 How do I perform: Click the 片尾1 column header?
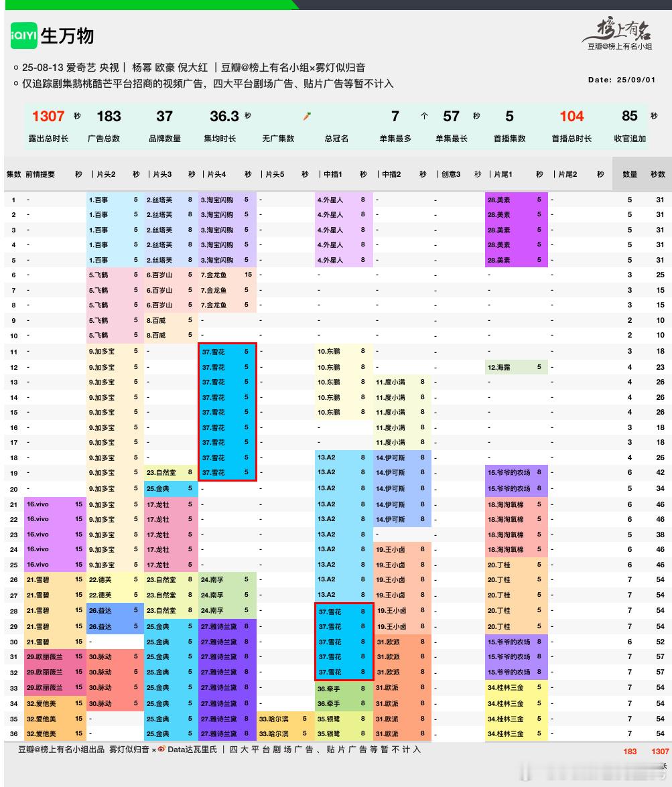click(503, 174)
